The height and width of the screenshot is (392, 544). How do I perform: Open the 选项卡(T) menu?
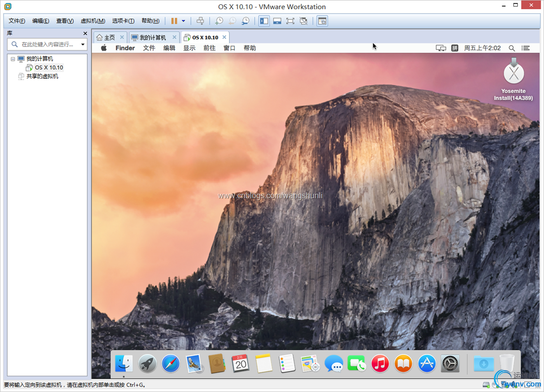[x=123, y=21]
